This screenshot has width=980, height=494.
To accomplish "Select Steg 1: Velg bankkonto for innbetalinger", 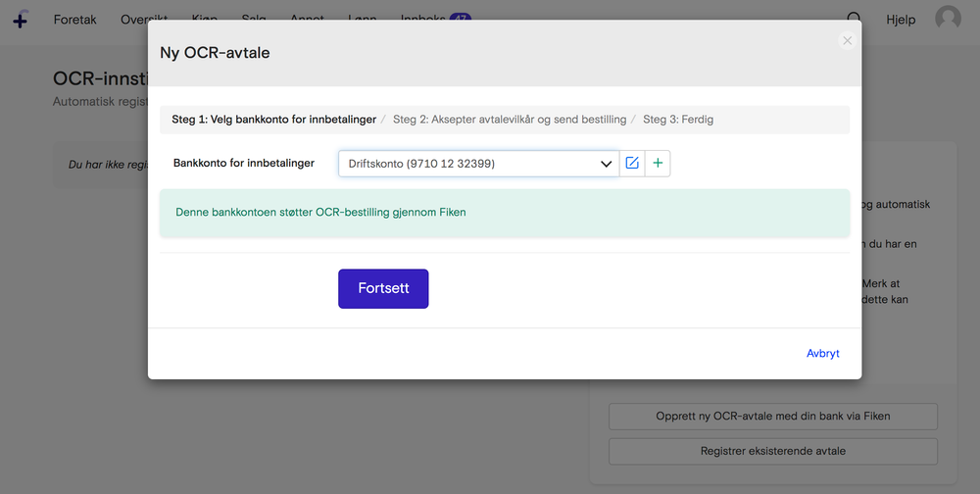I will 273,120.
